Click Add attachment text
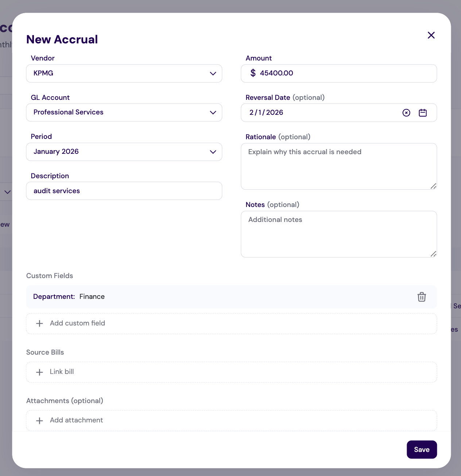Screen dimensions: 461x476 [x=77, y=420]
